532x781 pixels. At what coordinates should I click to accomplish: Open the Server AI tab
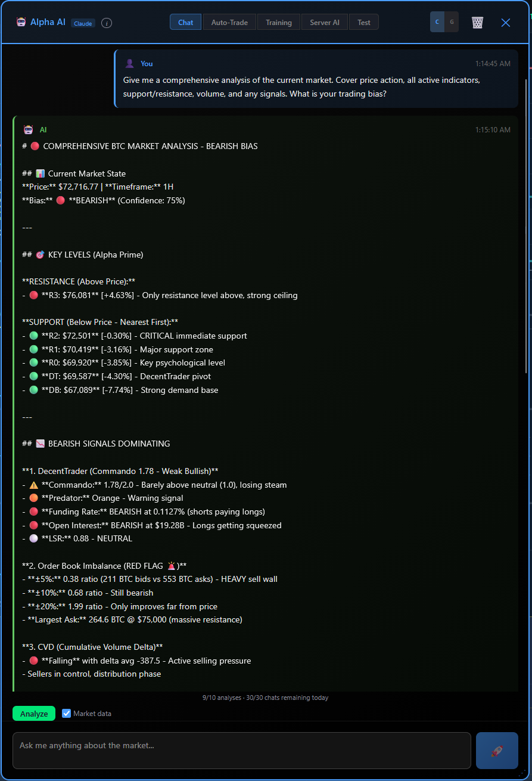tap(324, 22)
